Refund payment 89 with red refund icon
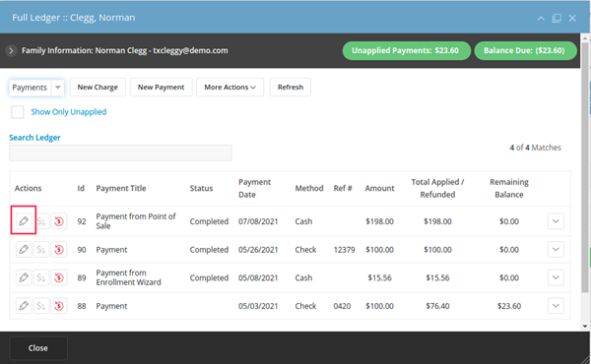 [x=59, y=277]
